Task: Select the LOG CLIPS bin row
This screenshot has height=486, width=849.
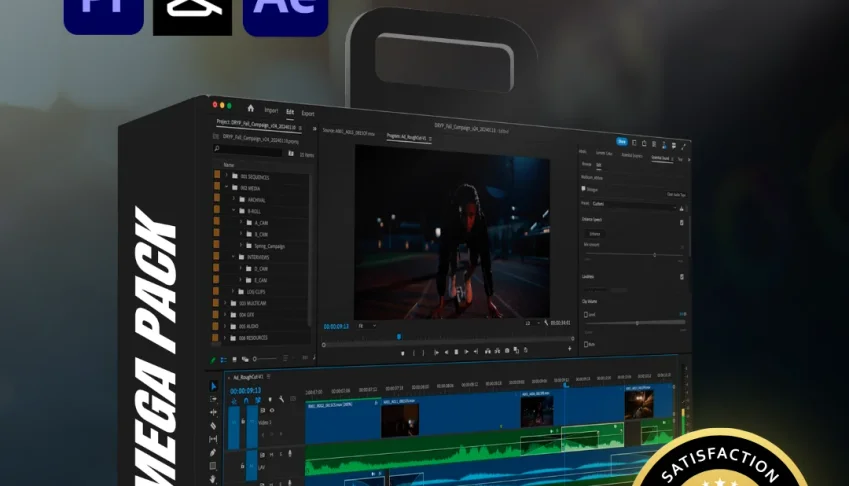Action: pyautogui.click(x=262, y=292)
